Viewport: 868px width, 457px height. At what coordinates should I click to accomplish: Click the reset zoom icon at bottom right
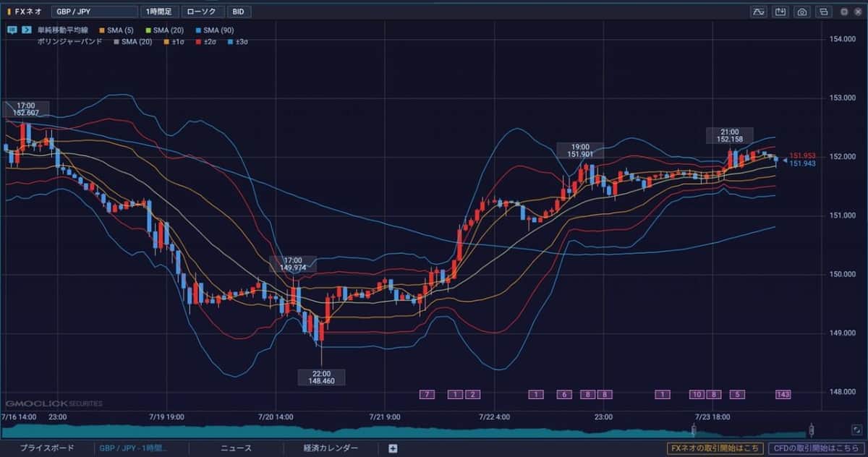point(856,430)
